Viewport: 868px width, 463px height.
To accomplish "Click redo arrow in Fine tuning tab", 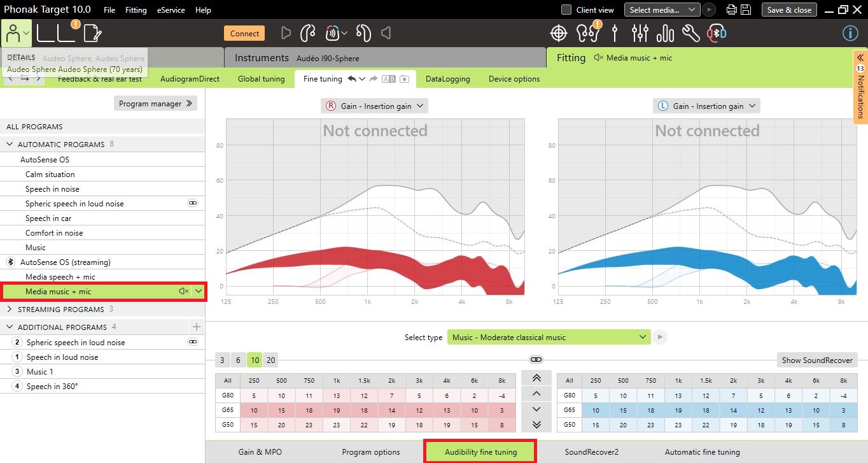I will [374, 79].
